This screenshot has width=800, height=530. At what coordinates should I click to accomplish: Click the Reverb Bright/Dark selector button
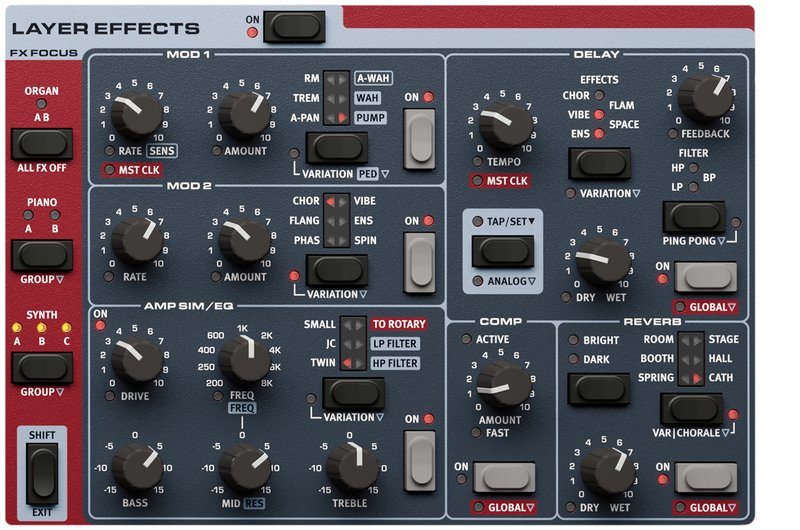click(x=598, y=389)
